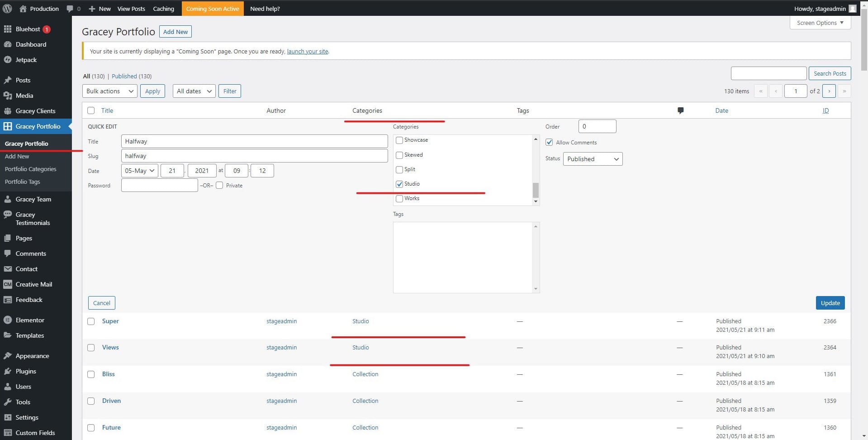This screenshot has height=440, width=868.
Task: Toggle the Allow Comments checkbox
Action: point(549,142)
